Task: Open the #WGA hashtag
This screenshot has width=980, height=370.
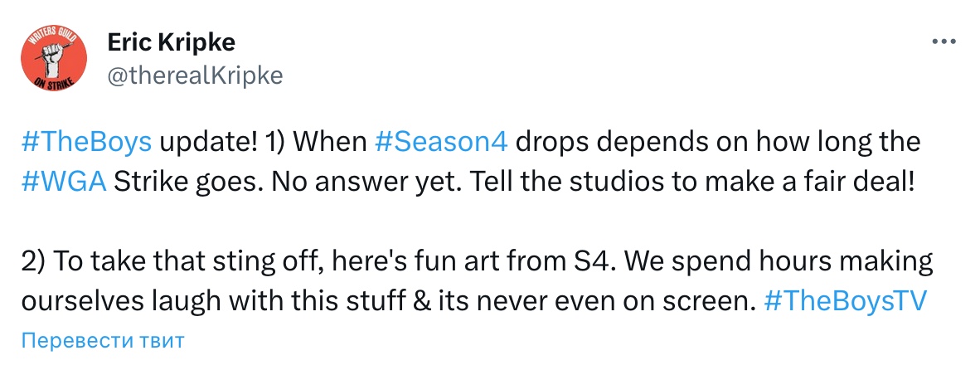Action: pyautogui.click(x=63, y=182)
